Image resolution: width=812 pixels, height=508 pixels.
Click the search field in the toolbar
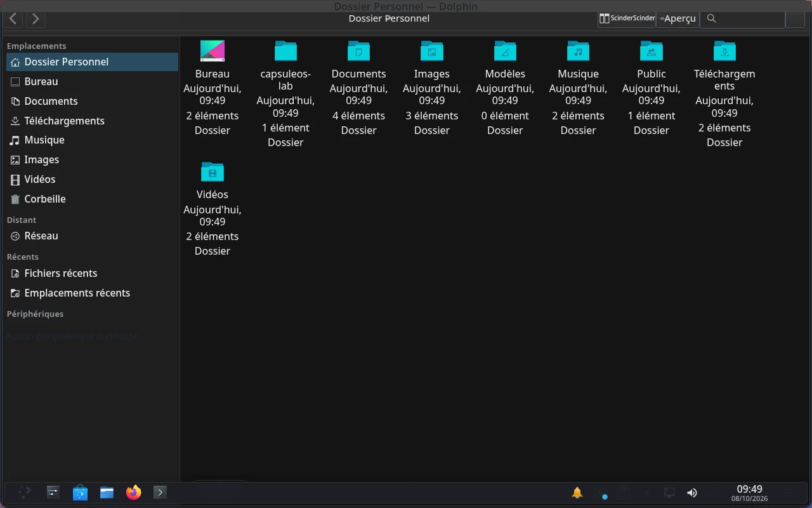[742, 18]
